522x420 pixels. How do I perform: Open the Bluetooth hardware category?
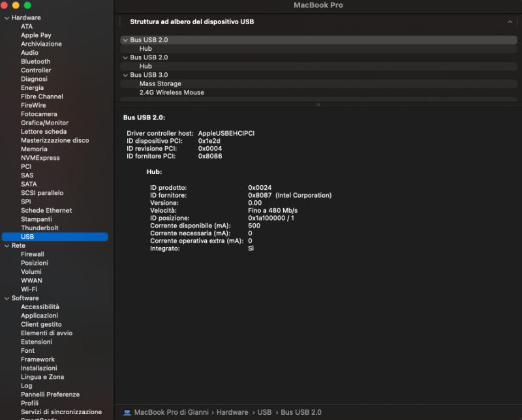(35, 61)
